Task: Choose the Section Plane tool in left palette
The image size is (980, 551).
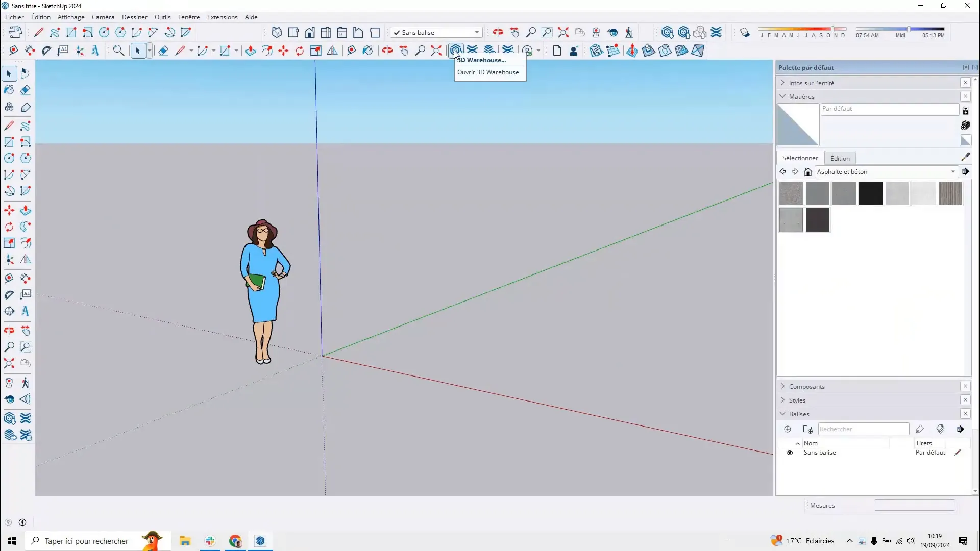Action: coord(9,311)
